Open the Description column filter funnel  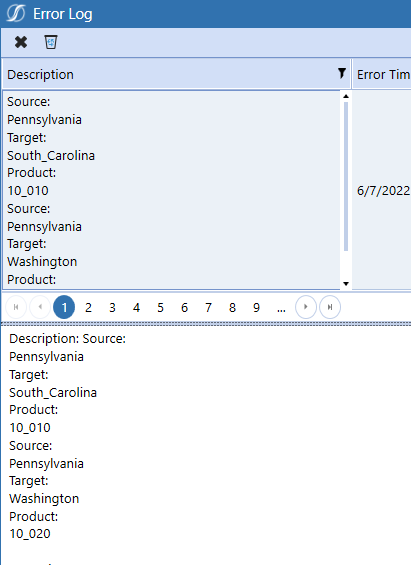[x=341, y=74]
